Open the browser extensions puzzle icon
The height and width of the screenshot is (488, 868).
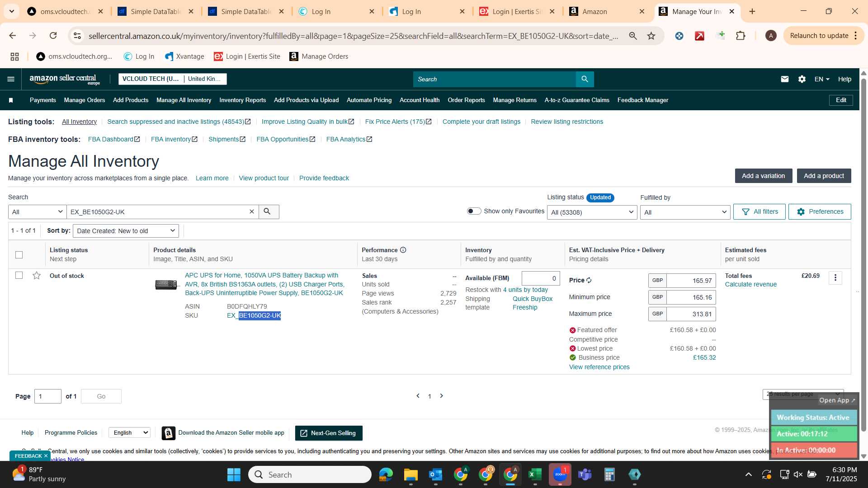[x=741, y=36]
